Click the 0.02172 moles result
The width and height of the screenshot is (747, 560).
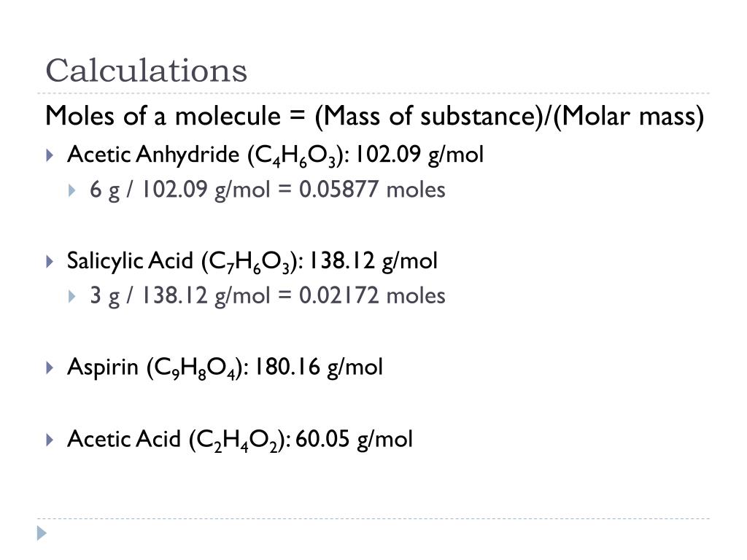[372, 296]
